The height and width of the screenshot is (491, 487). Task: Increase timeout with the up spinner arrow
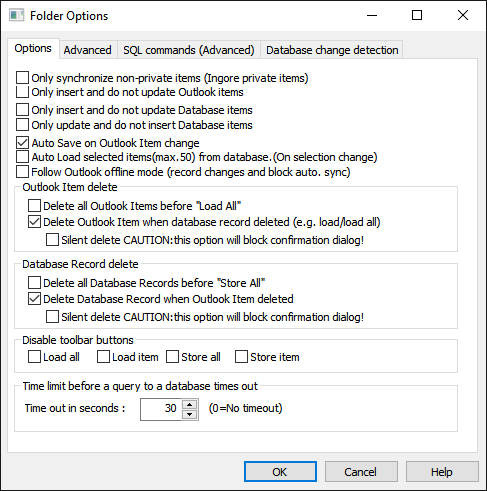point(190,405)
